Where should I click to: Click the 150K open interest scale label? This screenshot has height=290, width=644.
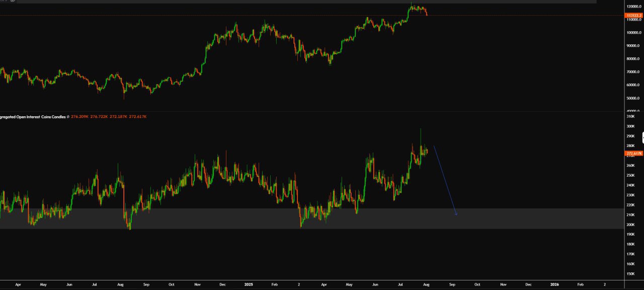630,274
